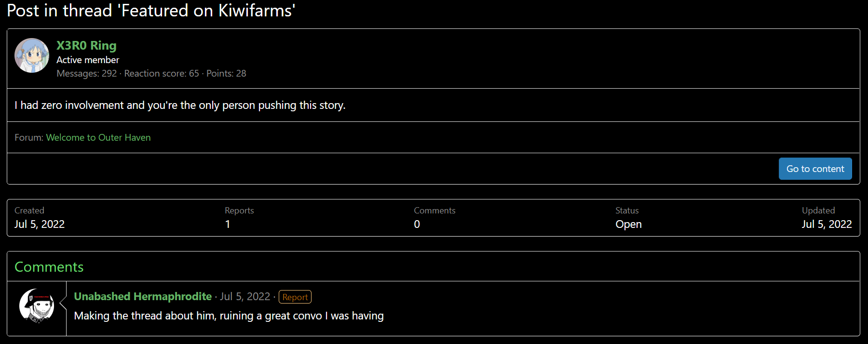This screenshot has height=344, width=868.
Task: Open the Welcome to Outer Haven forum
Action: 98,137
